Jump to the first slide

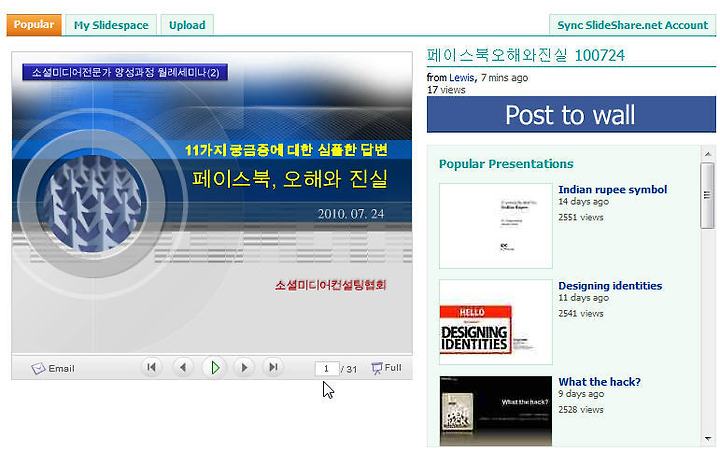(x=151, y=367)
